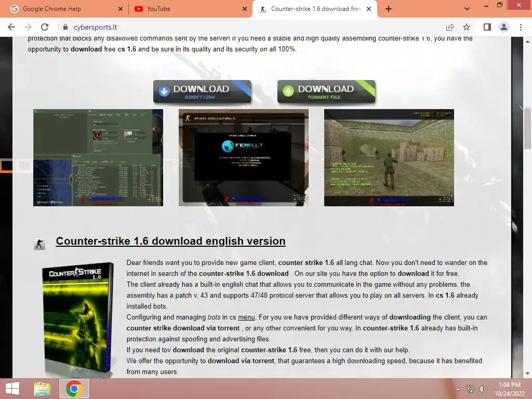The height and width of the screenshot is (399, 532).
Task: Close the YouTube tab
Action: click(245, 9)
